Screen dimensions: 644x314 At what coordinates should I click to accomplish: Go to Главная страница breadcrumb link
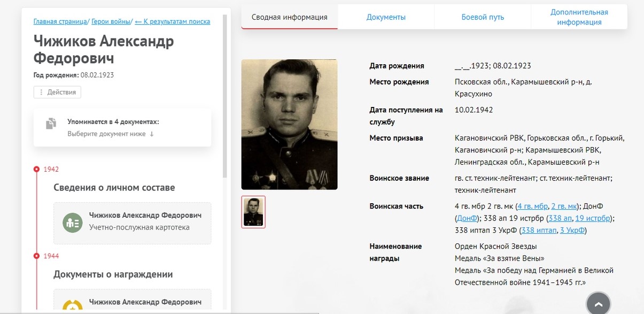tap(60, 21)
